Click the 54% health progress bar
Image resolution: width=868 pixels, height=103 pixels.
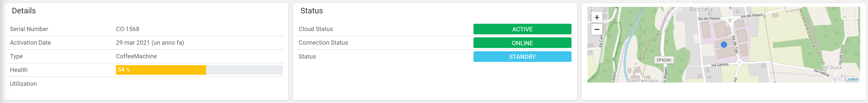point(199,70)
